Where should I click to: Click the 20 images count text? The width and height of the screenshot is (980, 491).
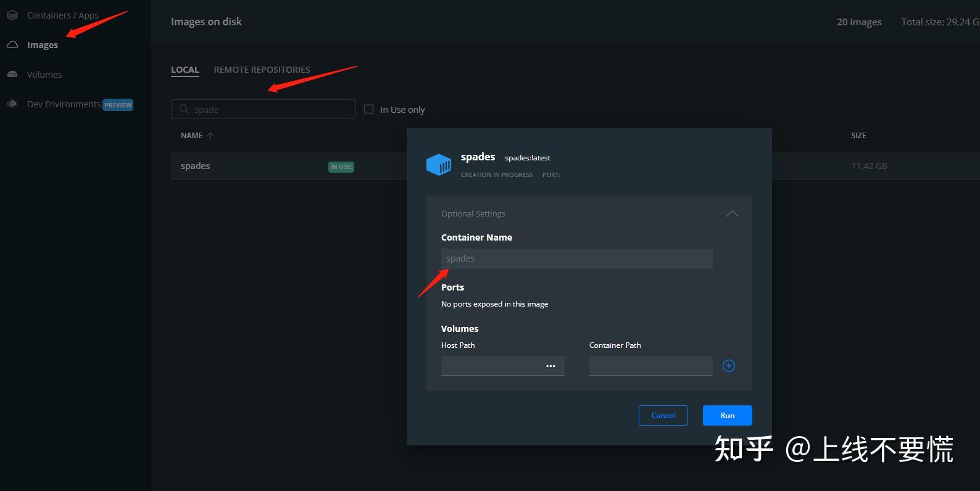[859, 22]
